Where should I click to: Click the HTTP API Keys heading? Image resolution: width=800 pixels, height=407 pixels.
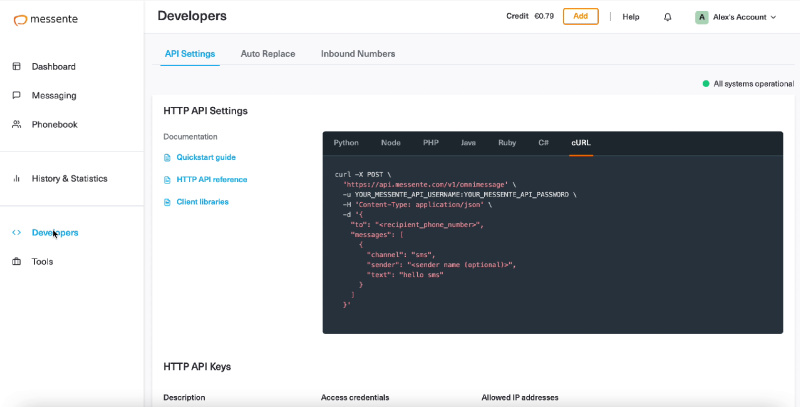(x=197, y=367)
